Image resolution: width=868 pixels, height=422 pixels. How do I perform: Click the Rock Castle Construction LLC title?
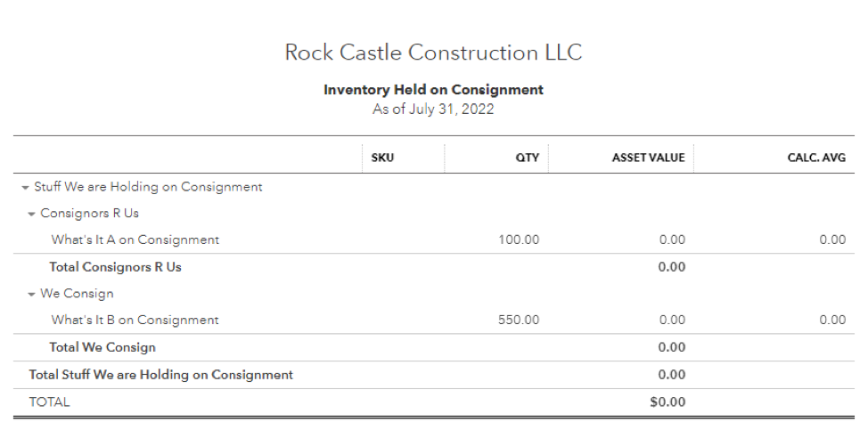pos(433,53)
